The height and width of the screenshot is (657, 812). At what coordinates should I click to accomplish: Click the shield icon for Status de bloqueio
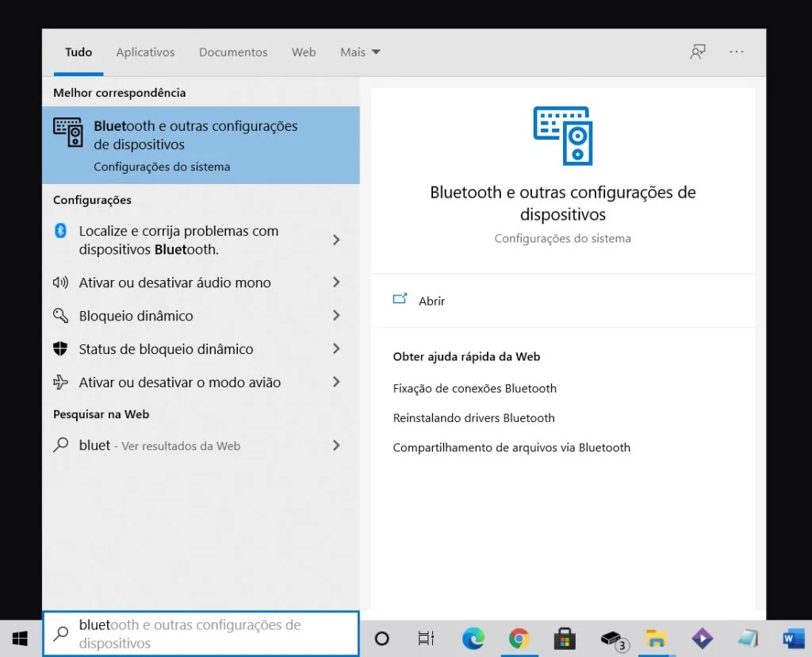point(60,348)
